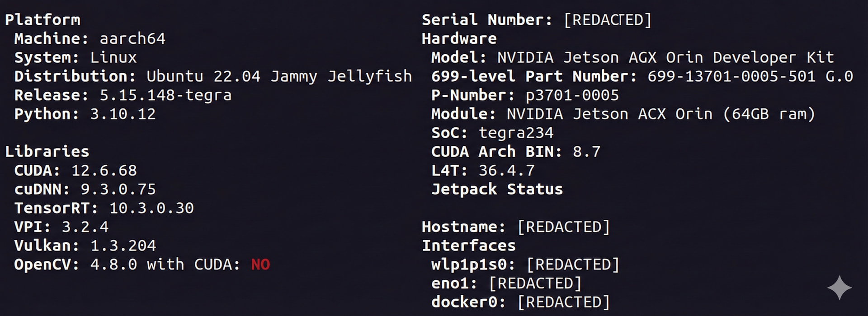Click the redacted Hostname value
The image size is (868, 316).
point(563,227)
